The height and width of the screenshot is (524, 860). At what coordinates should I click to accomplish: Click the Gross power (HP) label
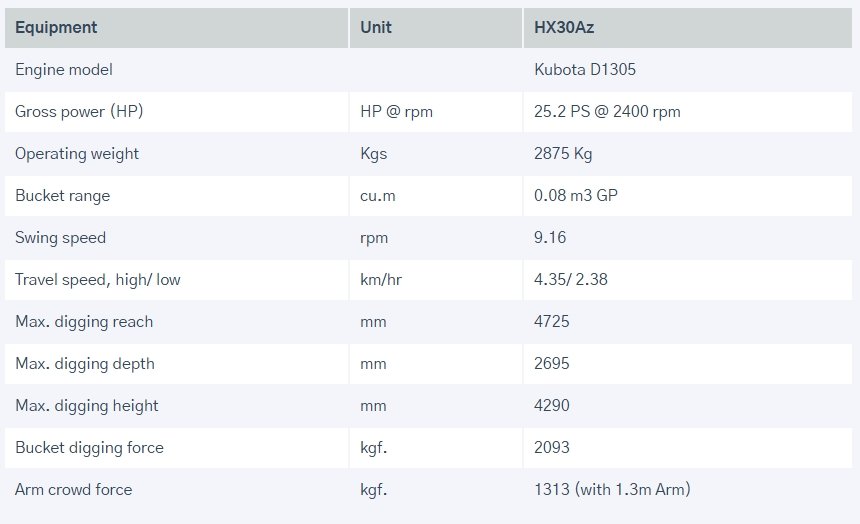(x=79, y=112)
